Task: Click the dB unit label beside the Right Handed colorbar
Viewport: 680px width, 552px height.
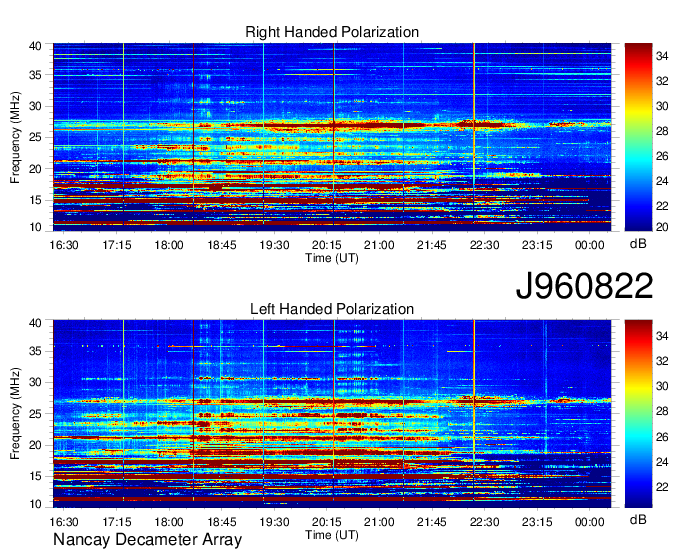Action: pyautogui.click(x=638, y=244)
